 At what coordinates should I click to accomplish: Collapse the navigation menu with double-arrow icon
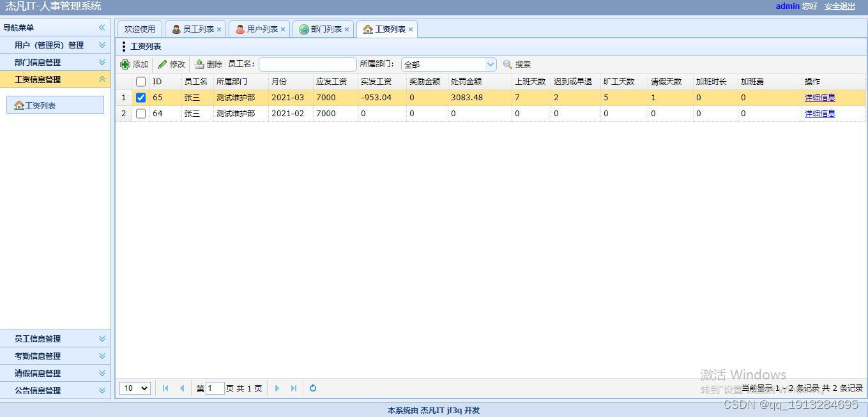click(x=102, y=27)
